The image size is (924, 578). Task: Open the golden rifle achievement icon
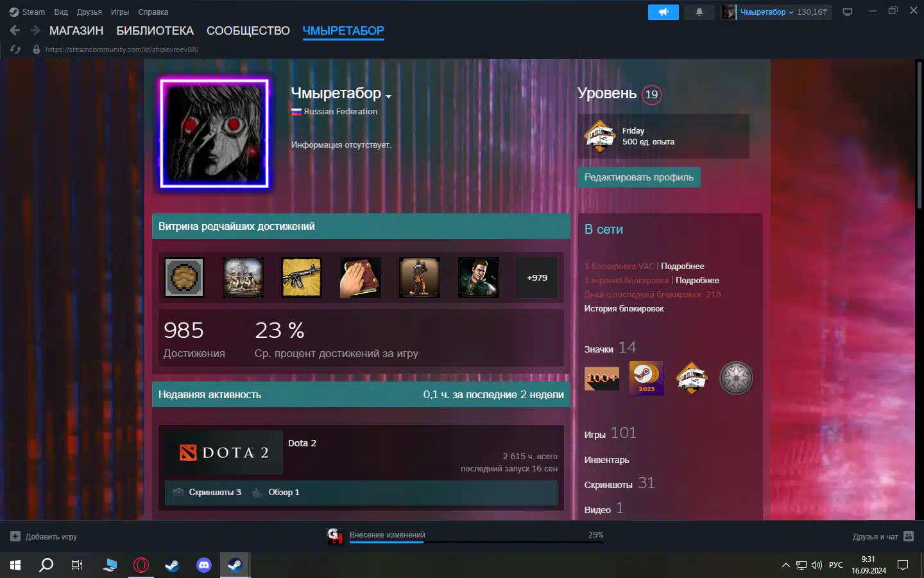coord(302,277)
